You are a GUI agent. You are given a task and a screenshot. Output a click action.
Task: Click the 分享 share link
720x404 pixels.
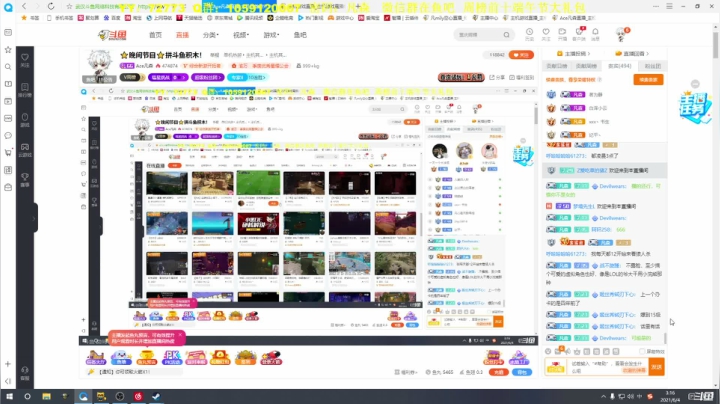tap(497, 78)
